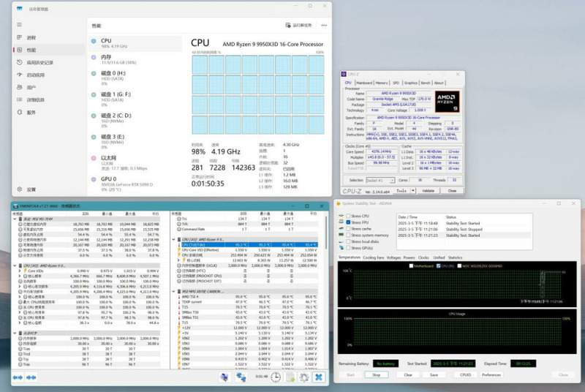Image resolution: width=585 pixels, height=392 pixels.
Task: Open the Socket #1 selection dropdown in CPU-Z
Action: tap(380, 180)
